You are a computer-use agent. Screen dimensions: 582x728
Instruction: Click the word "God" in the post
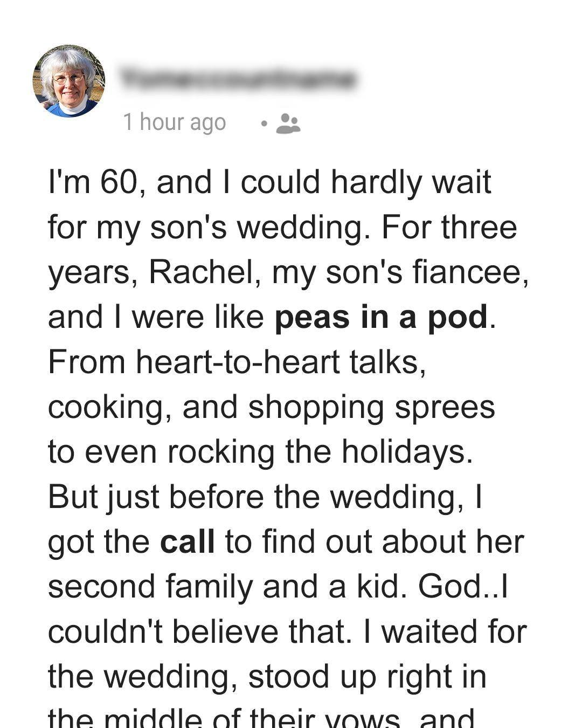451,586
